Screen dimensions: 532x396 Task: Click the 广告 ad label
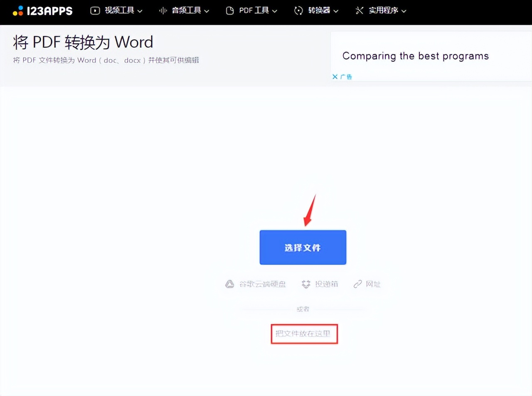click(346, 77)
